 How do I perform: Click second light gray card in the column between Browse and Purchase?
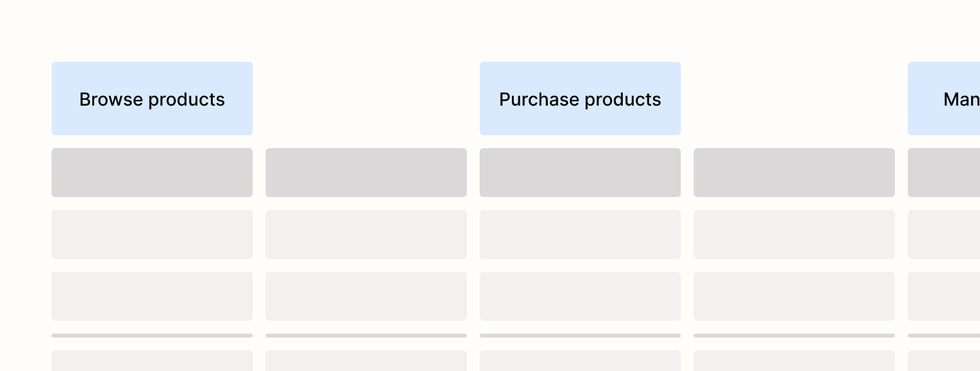click(366, 296)
